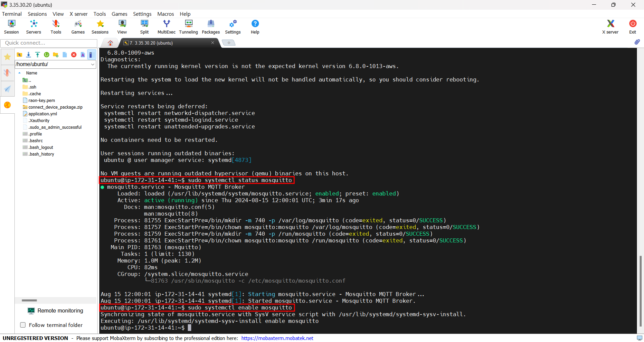Click the View toolbar button
Viewport: 644px width, 342px height.
click(122, 27)
